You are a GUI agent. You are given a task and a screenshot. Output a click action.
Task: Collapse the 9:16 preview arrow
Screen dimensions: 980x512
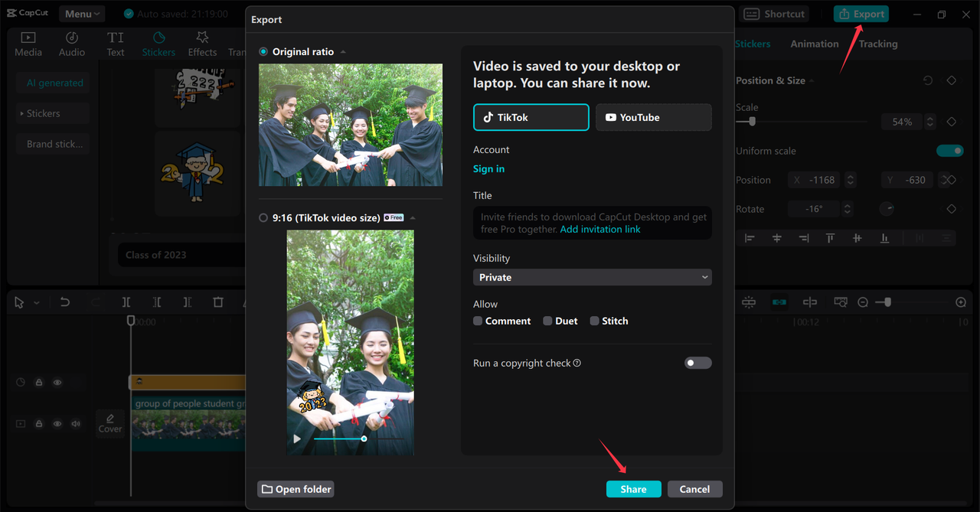click(413, 218)
